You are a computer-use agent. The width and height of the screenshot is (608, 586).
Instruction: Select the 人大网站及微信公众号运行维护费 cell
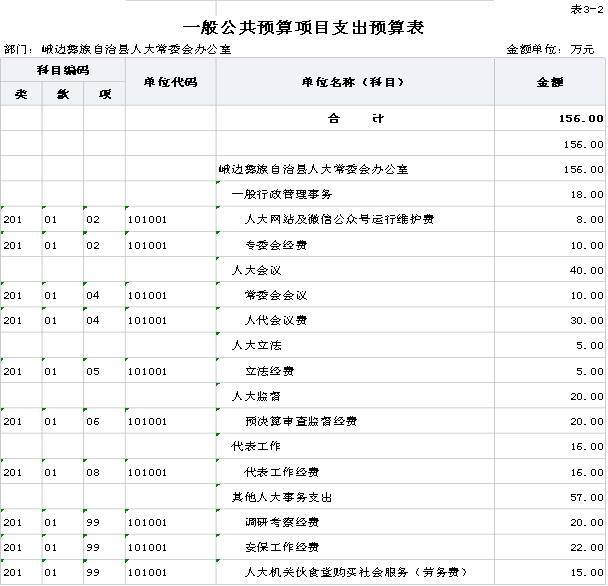click(338, 219)
